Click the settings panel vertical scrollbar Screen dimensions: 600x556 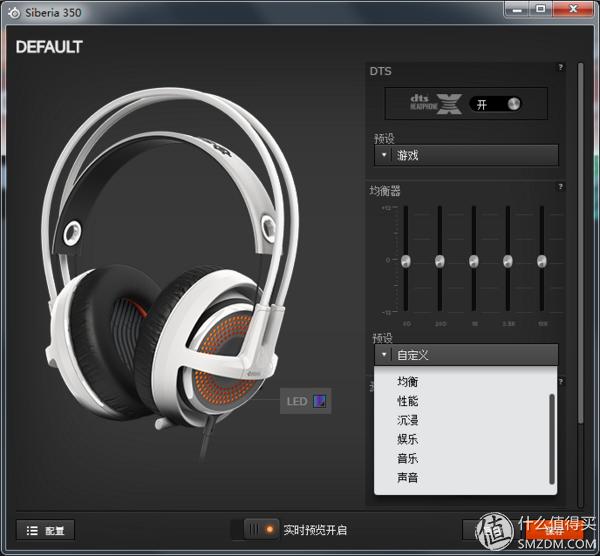(x=580, y=243)
